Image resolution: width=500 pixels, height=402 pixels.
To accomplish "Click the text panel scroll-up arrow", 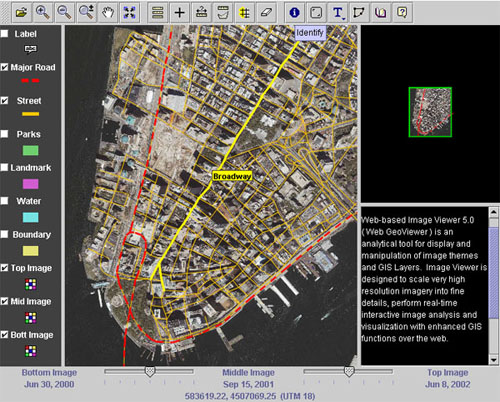I will coord(494,212).
